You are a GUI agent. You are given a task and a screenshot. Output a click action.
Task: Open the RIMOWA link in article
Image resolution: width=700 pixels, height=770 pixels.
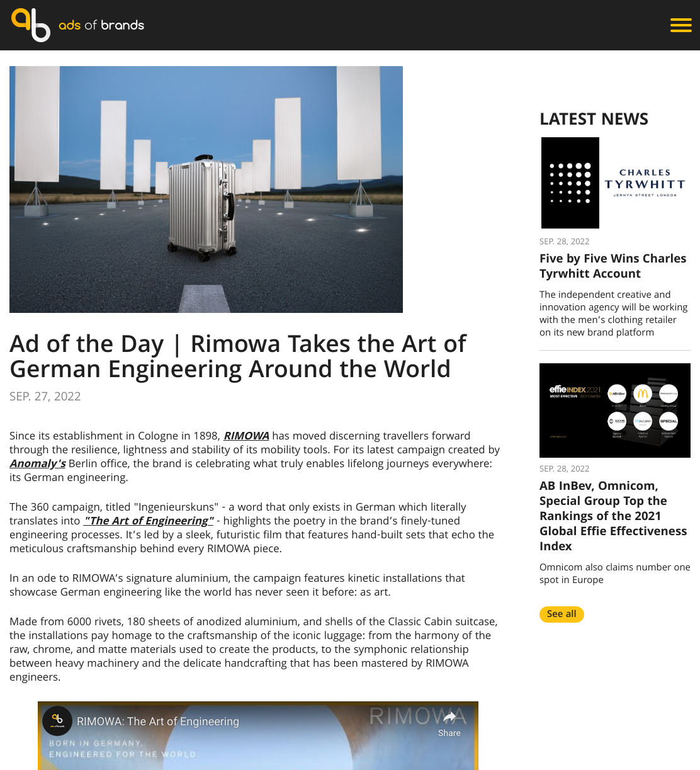pos(246,436)
